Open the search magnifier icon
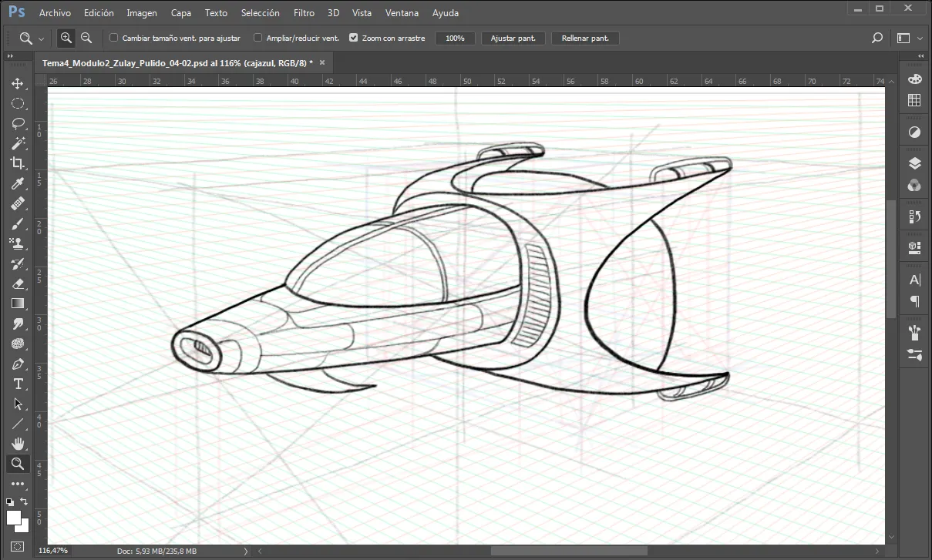This screenshot has width=932, height=560. 876,38
